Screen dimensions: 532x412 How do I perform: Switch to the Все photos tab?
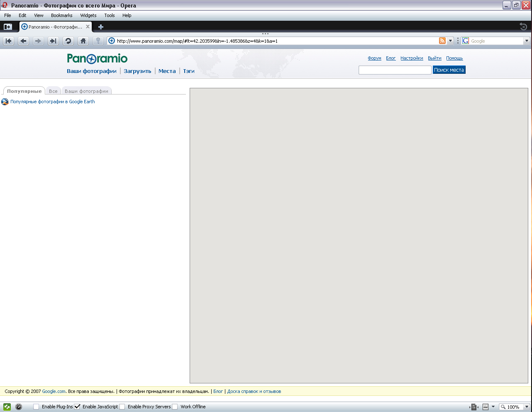53,91
